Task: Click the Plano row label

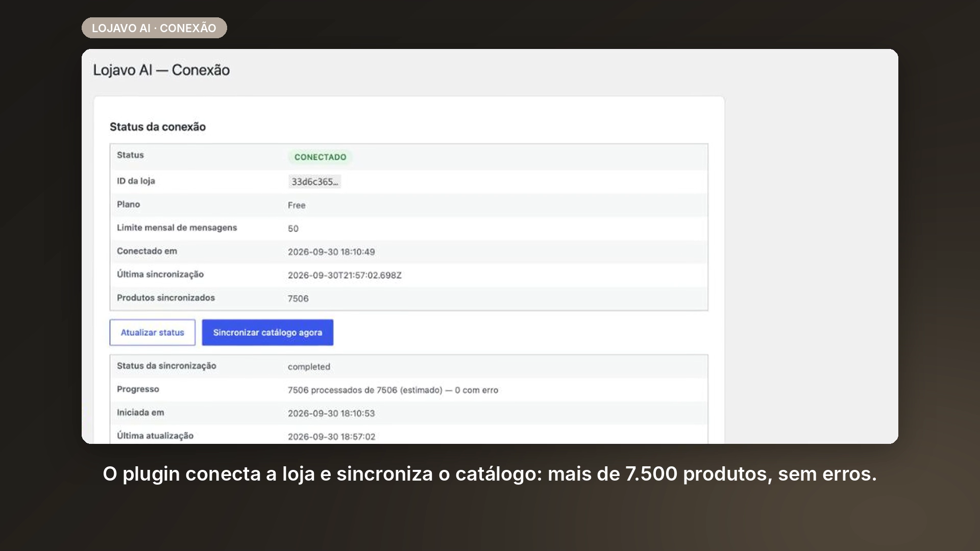Action: 128,204
